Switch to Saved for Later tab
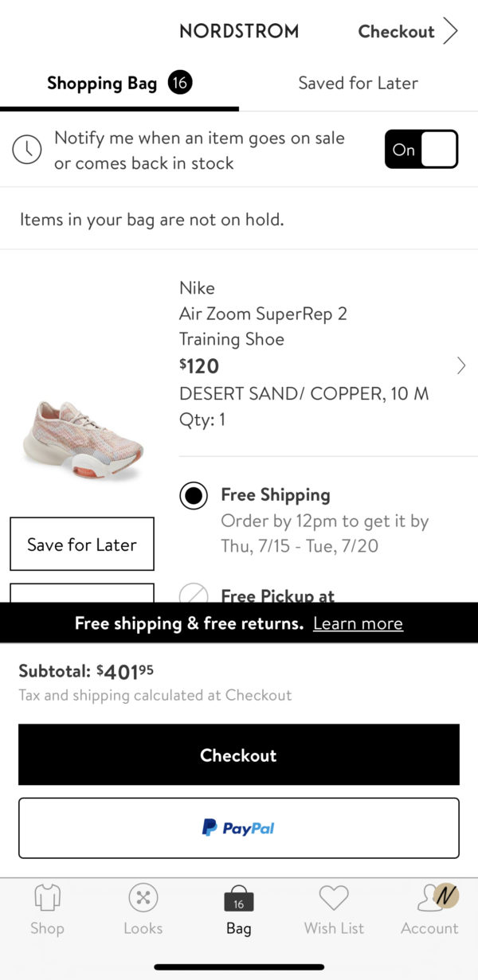478x980 pixels. (358, 83)
